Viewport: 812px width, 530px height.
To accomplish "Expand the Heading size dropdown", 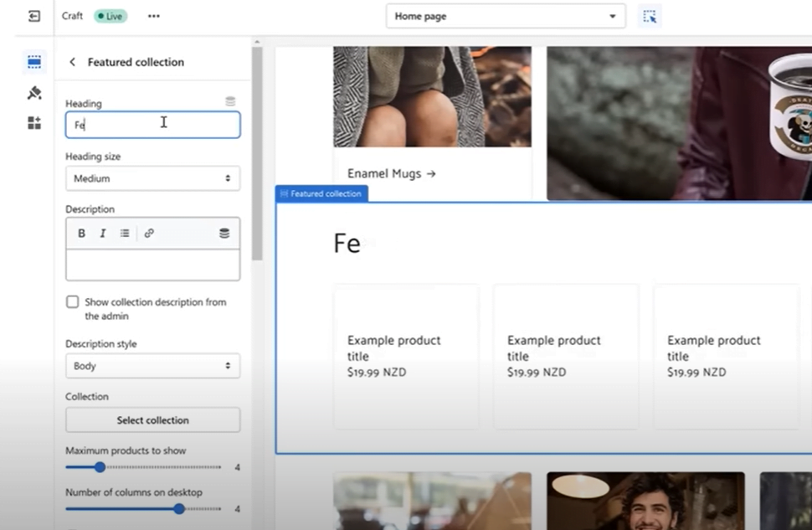I will (152, 178).
